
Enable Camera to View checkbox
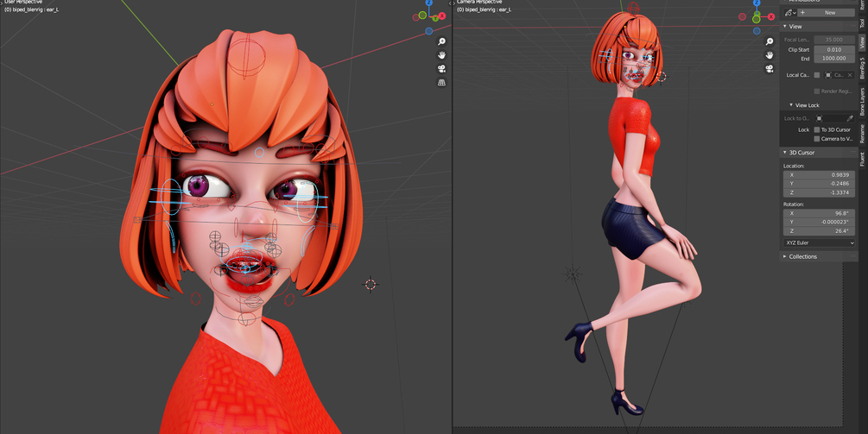[x=816, y=139]
